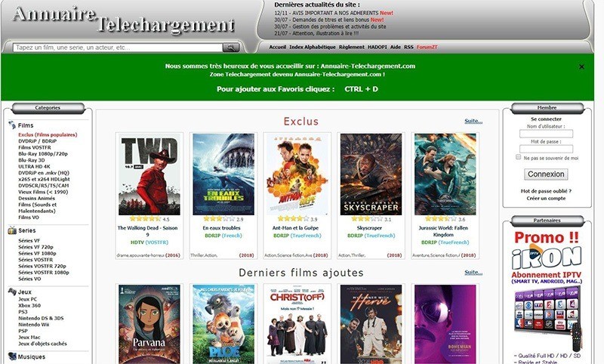Select 'Séries VF 720p' category
Image resolution: width=604 pixels, height=364 pixels.
tap(35, 247)
